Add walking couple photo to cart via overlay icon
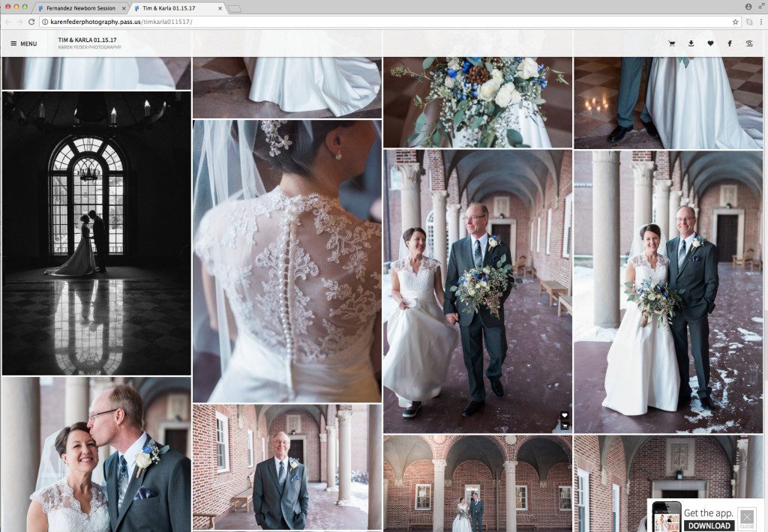 pyautogui.click(x=565, y=426)
